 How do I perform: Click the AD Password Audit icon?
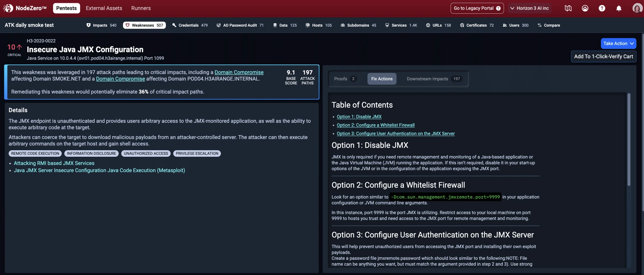[x=219, y=25]
